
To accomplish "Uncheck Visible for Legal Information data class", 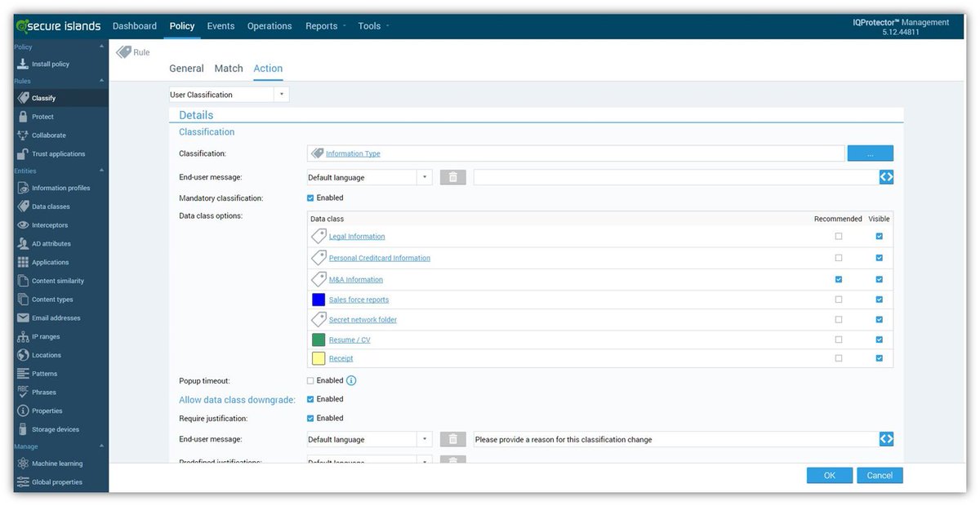I will pyautogui.click(x=879, y=237).
